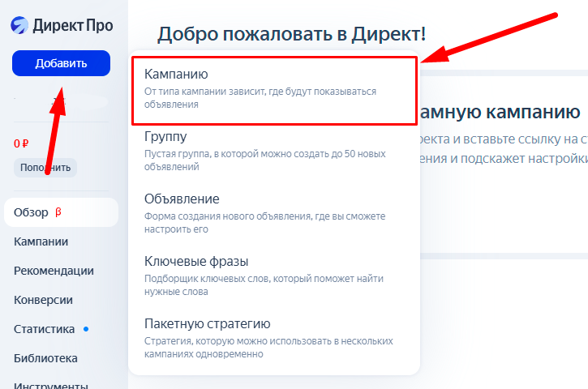Click the blue dot next to Статистика

[x=86, y=329]
